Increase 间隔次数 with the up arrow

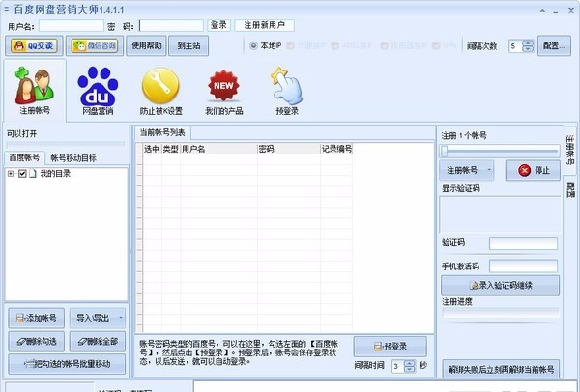tap(528, 42)
